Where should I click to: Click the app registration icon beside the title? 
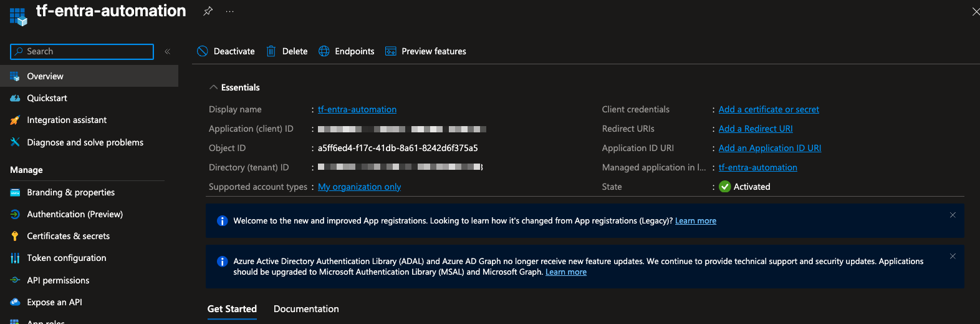[x=18, y=16]
